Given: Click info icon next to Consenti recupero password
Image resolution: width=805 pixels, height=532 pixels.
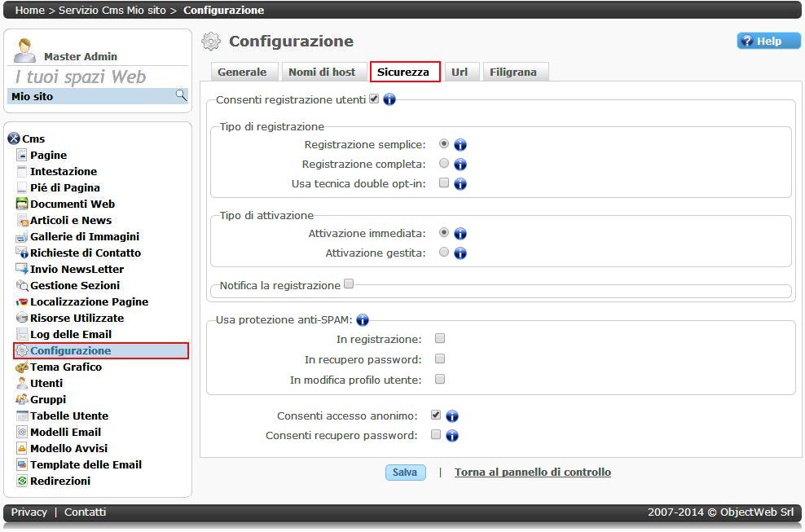Looking at the screenshot, I should point(452,436).
